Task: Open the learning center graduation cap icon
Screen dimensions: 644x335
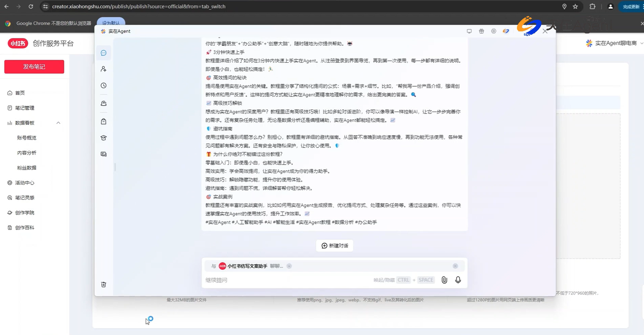Action: pos(103,138)
